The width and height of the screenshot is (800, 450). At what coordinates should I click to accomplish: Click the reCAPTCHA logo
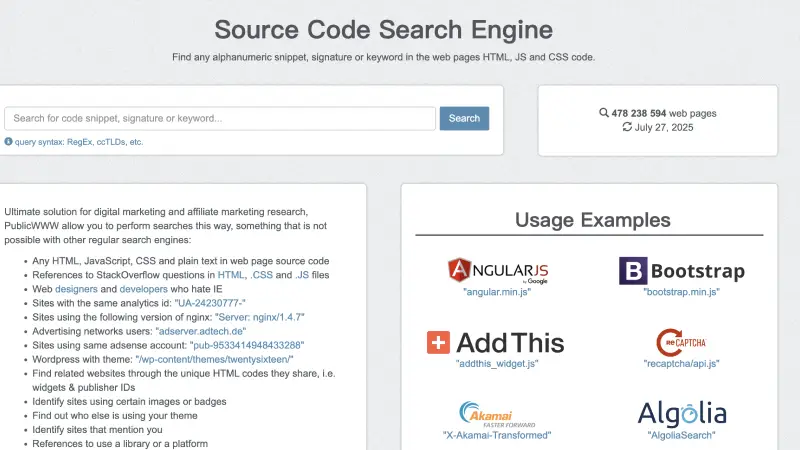(681, 342)
